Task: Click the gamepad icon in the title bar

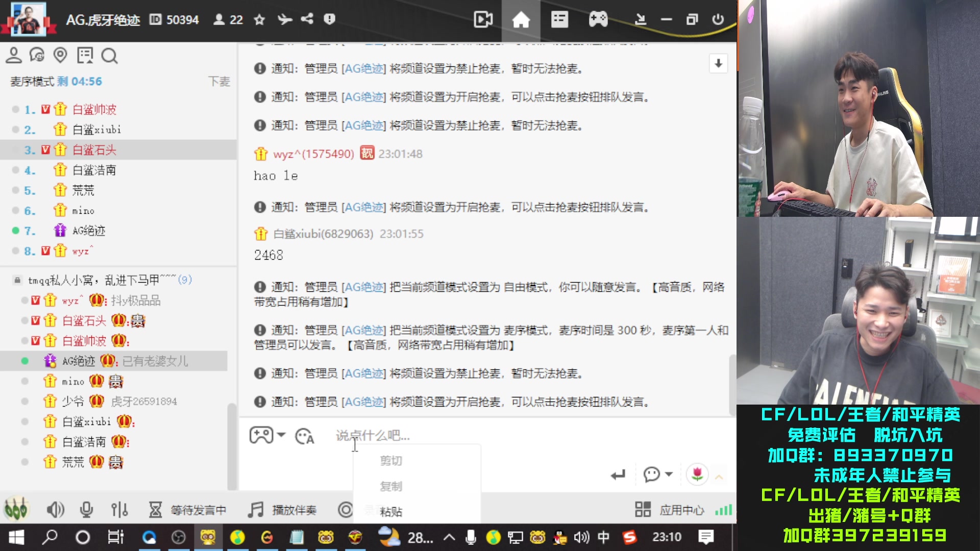Action: click(598, 19)
